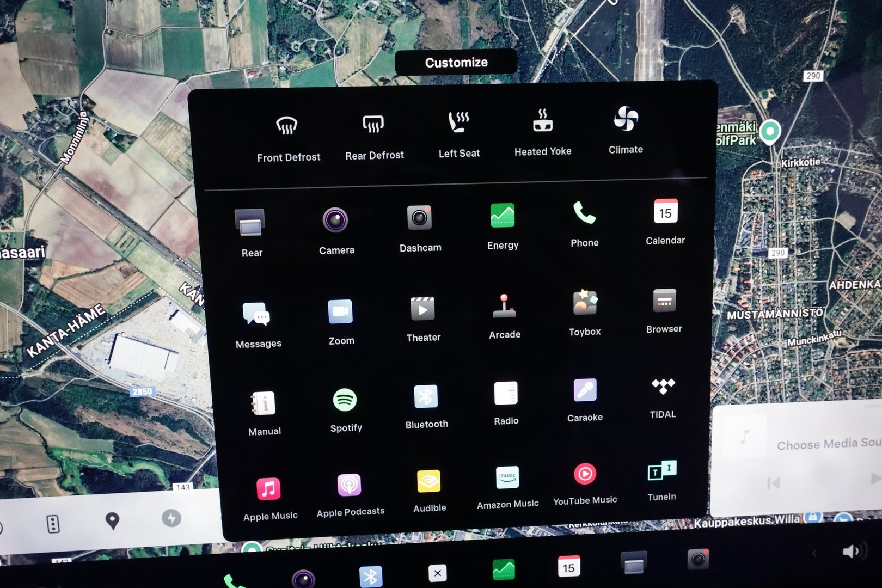
Task: Click the Customize button
Action: coord(456,63)
